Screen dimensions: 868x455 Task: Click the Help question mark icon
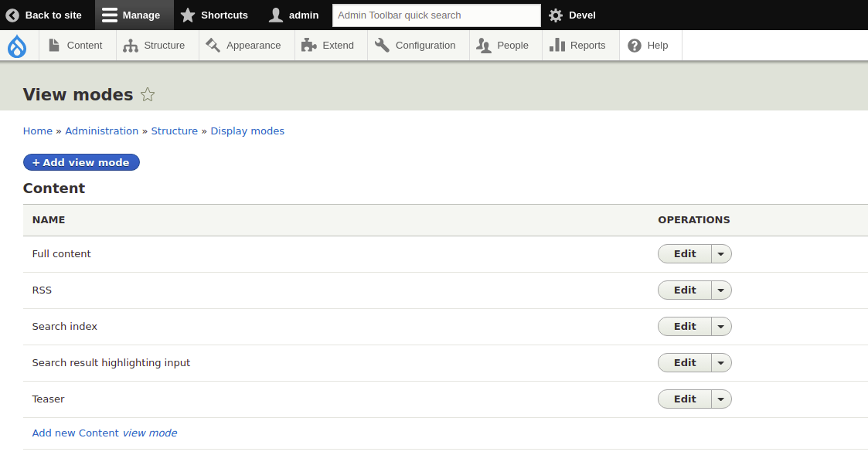click(x=635, y=46)
